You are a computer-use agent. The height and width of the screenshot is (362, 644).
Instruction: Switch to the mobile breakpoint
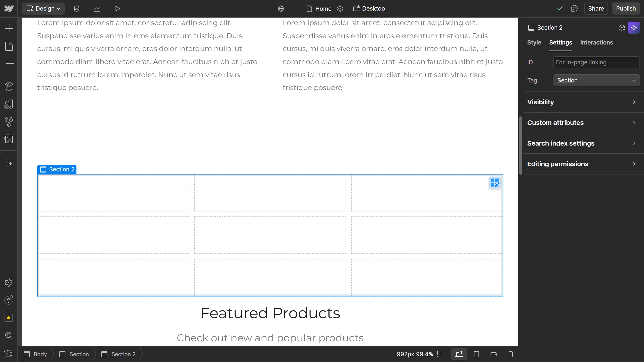pos(510,354)
